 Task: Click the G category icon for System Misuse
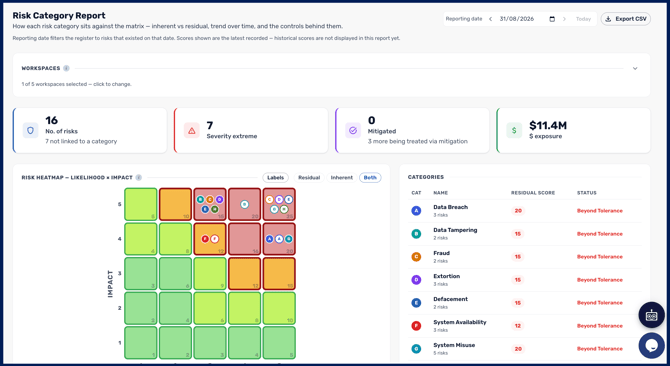click(416, 349)
